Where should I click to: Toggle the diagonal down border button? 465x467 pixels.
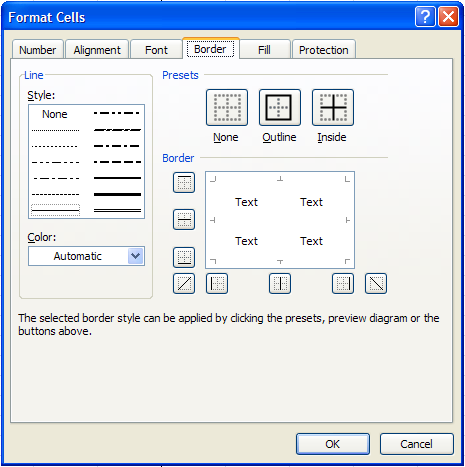(x=376, y=283)
